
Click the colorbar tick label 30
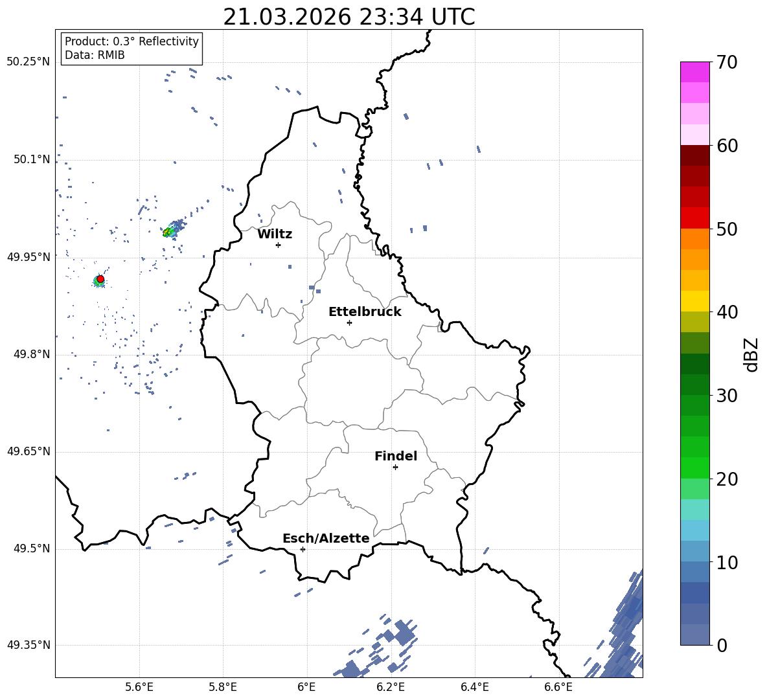[x=727, y=396]
